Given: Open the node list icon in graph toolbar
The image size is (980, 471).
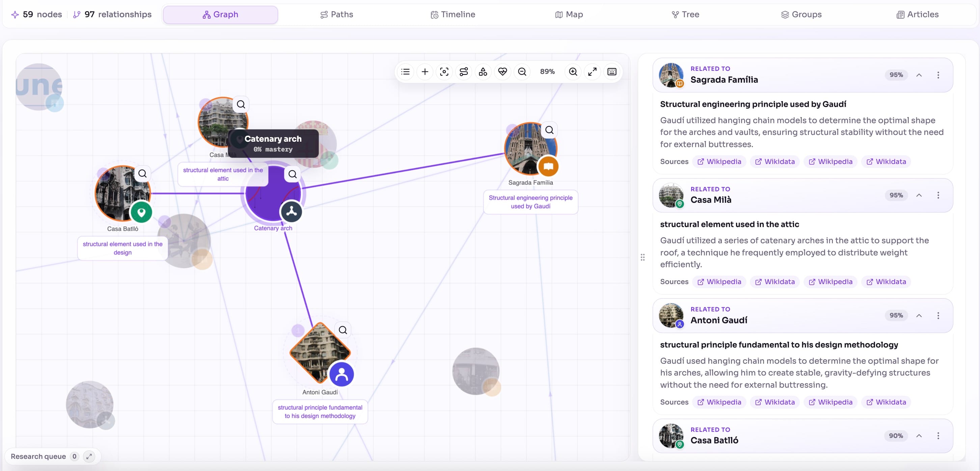Looking at the screenshot, I should [406, 72].
